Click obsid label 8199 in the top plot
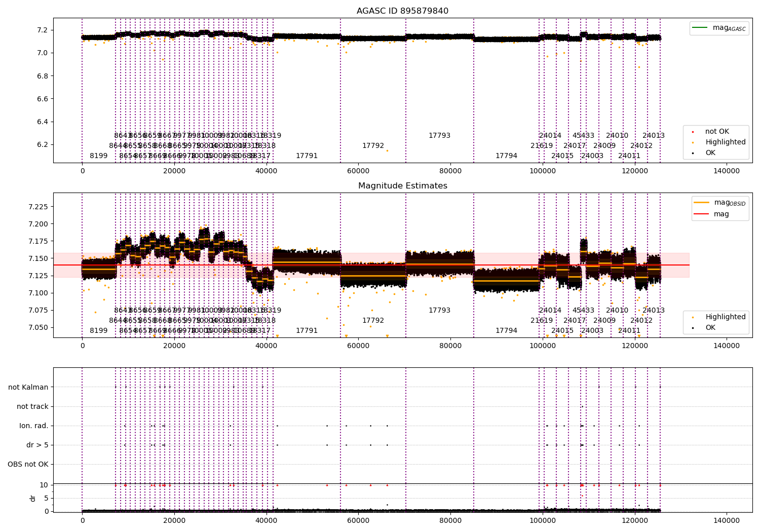Screen dimensions: 760x532 (99, 156)
